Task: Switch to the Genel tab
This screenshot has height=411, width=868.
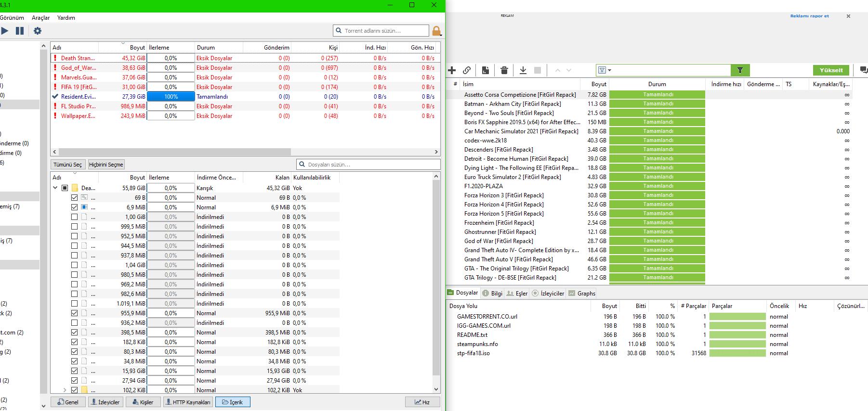Action: pos(68,402)
